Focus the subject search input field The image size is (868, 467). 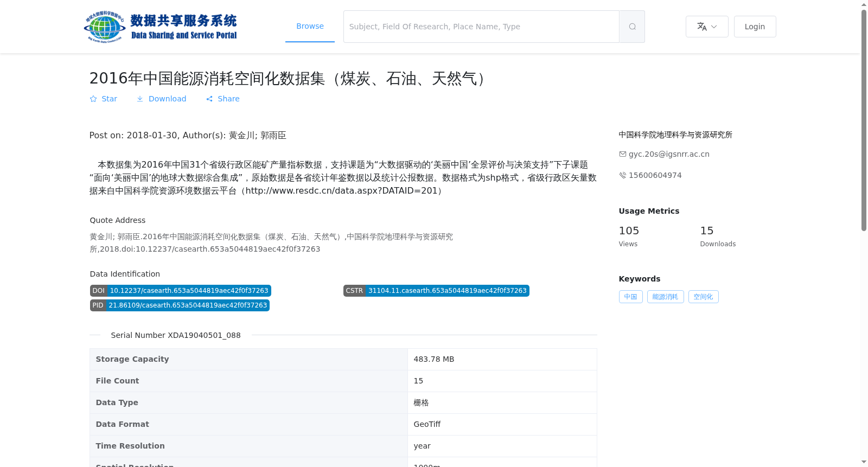pos(481,27)
